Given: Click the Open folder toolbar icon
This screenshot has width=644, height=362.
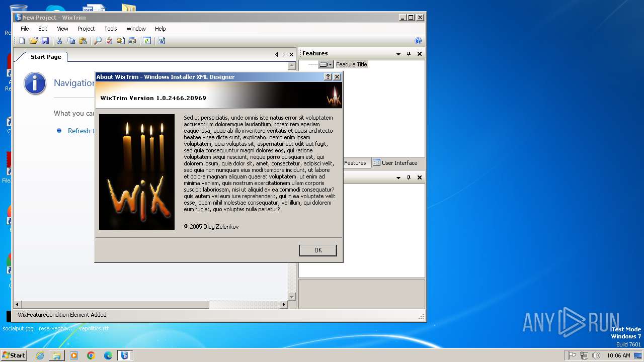Looking at the screenshot, I should pos(34,41).
